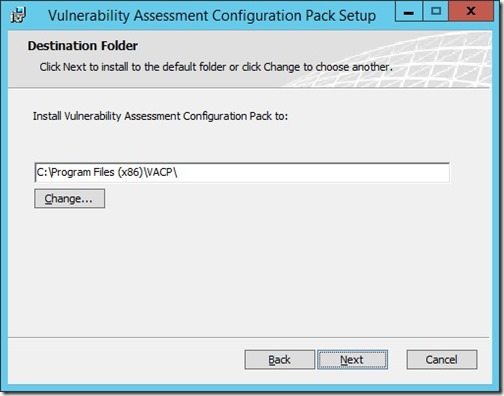Click the Program Files (x86) text in path
The image size is (504, 396).
[x=97, y=172]
